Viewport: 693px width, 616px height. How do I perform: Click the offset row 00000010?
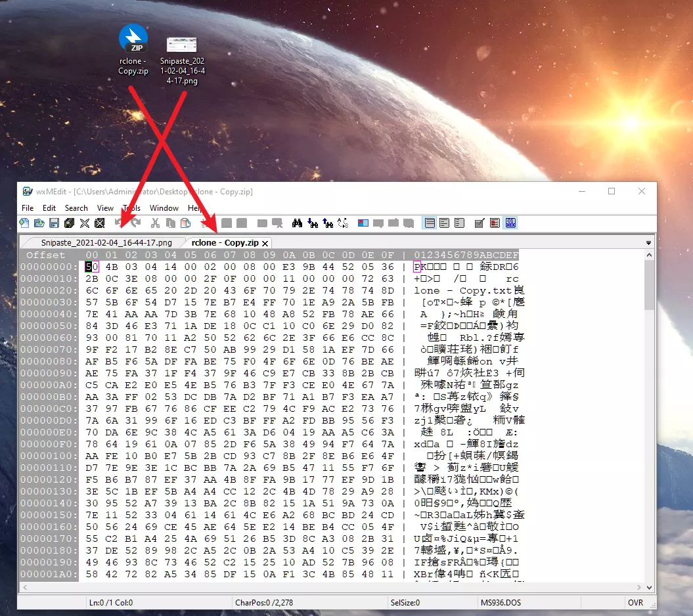click(49, 279)
